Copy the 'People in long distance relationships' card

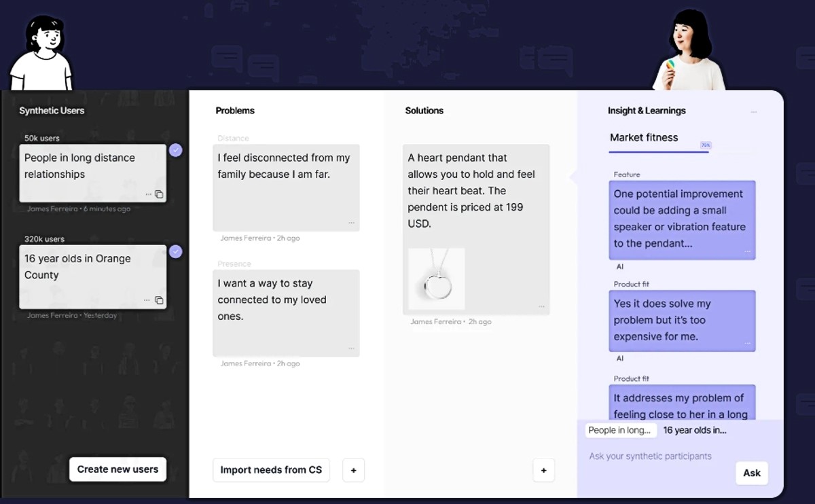(159, 194)
